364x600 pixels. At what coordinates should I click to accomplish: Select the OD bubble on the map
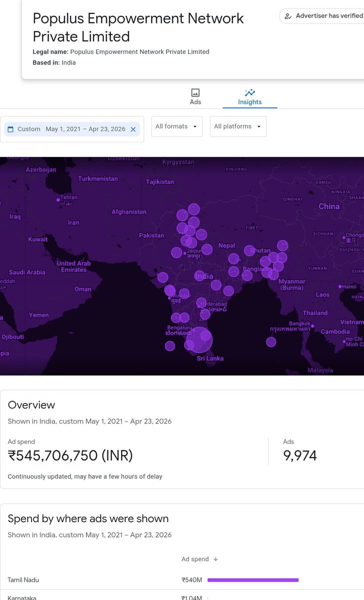click(228, 290)
